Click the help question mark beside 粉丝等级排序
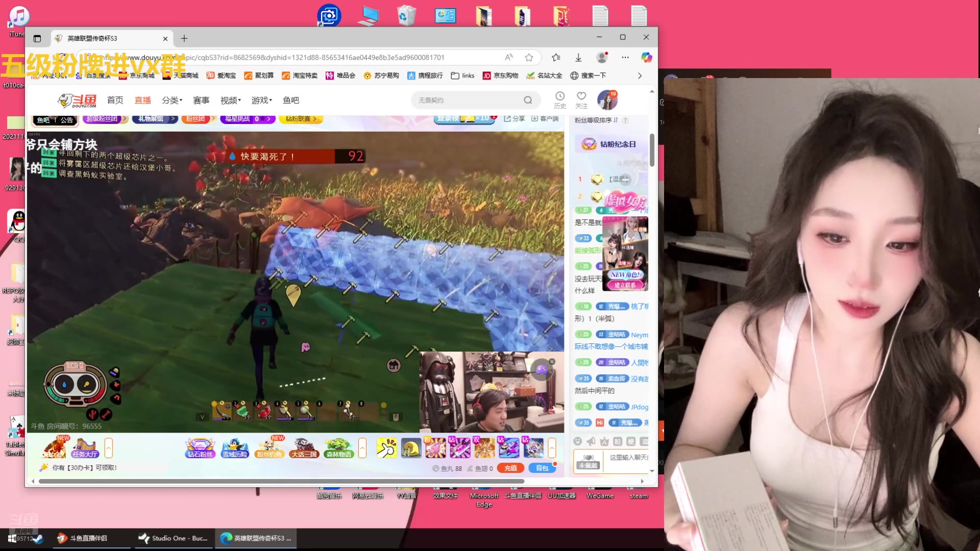Image resolution: width=980 pixels, height=551 pixels. click(x=625, y=120)
